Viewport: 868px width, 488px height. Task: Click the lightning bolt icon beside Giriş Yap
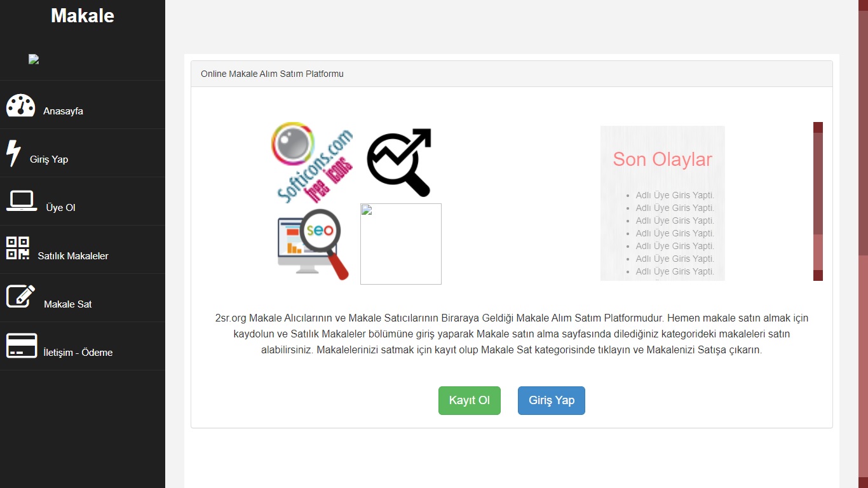click(x=13, y=152)
